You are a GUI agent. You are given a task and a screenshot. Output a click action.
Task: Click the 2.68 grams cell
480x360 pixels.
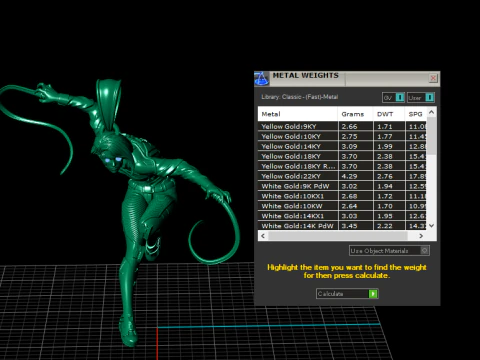click(x=355, y=196)
